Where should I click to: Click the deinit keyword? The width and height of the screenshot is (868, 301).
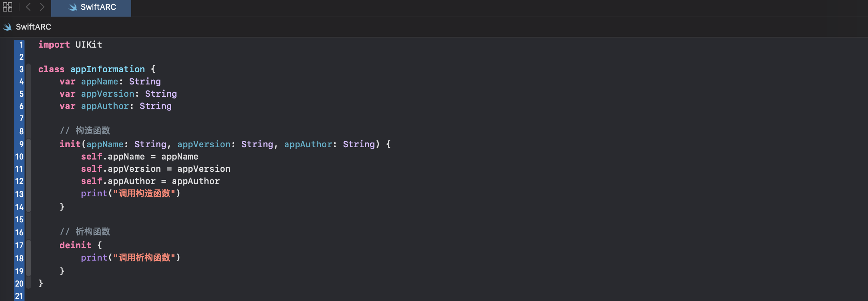pyautogui.click(x=75, y=245)
